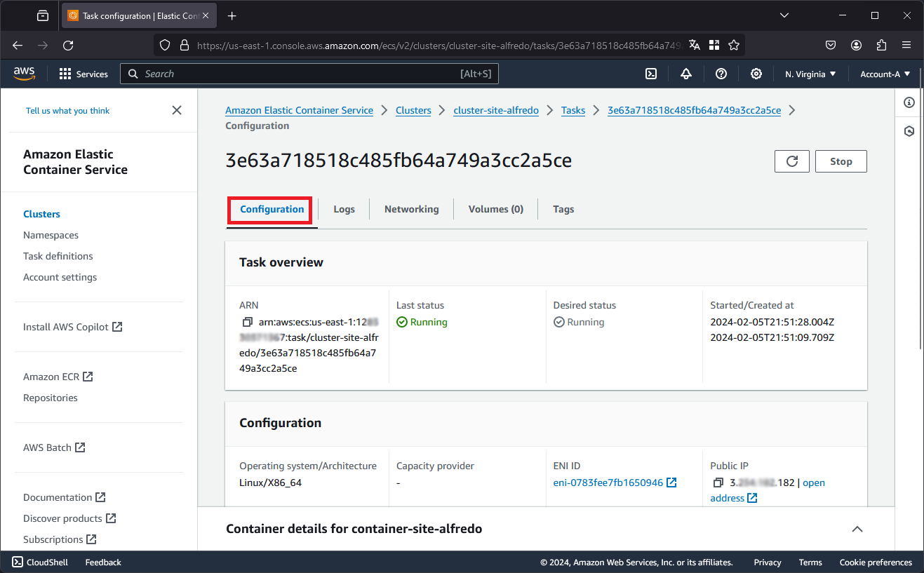The height and width of the screenshot is (573, 924).
Task: Open Account settings in sidebar
Action: [x=60, y=277]
